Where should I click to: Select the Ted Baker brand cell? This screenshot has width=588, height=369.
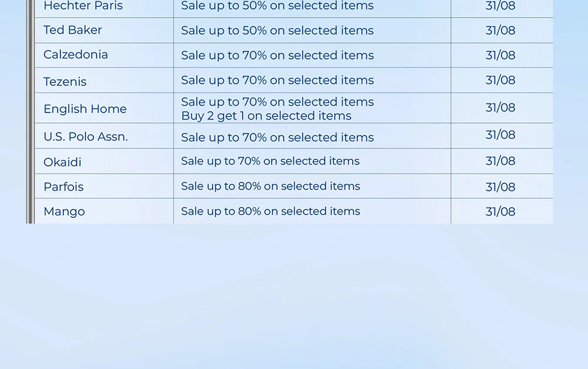pyautogui.click(x=72, y=30)
